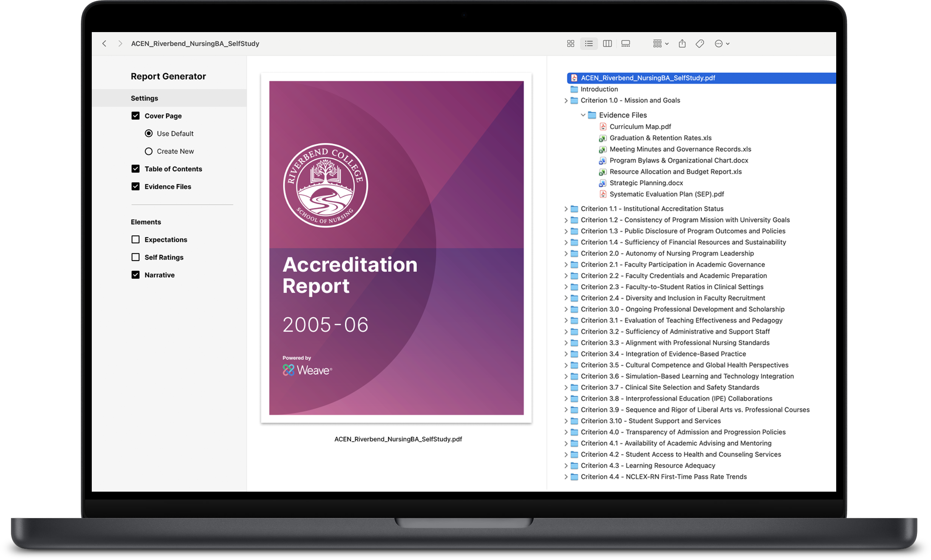Click the Curriculum Map.pdf file icon
Viewport: 931px width, 560px height.
(x=603, y=127)
